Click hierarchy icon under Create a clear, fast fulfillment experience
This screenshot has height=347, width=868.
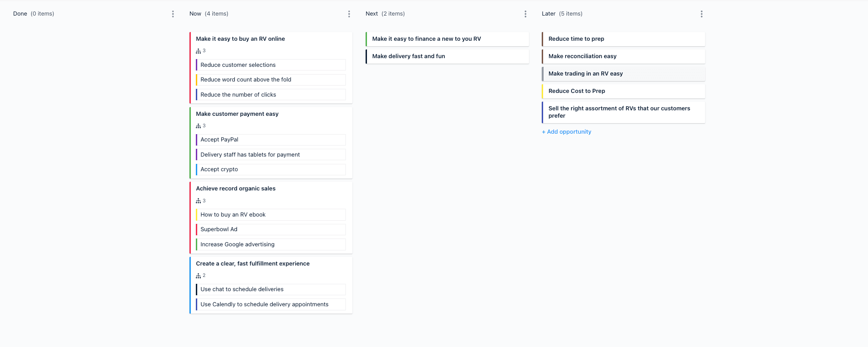pyautogui.click(x=198, y=276)
